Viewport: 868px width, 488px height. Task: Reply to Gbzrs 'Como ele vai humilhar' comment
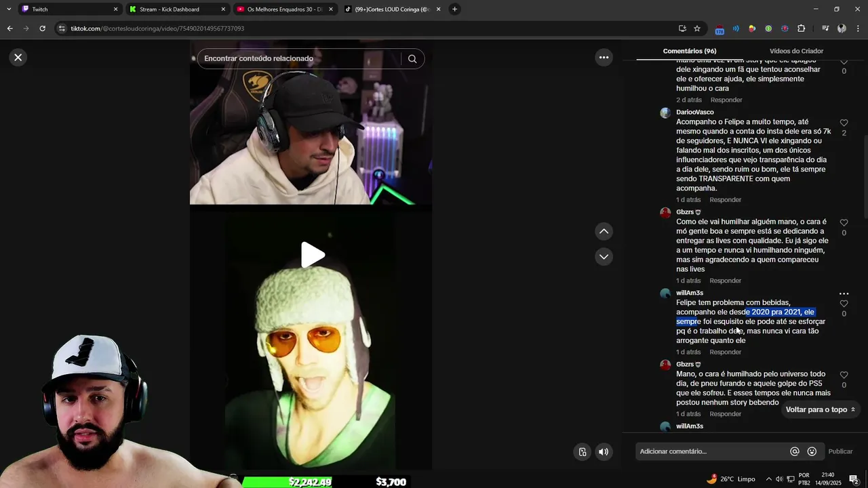[725, 281]
